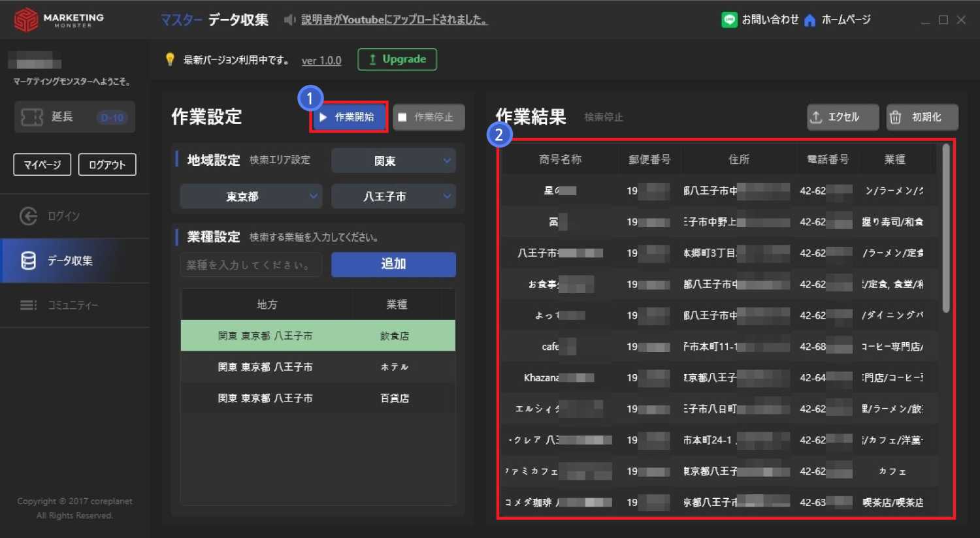Open the LINE お問い合わせ contact link
This screenshot has height=538, width=980.
tap(760, 20)
